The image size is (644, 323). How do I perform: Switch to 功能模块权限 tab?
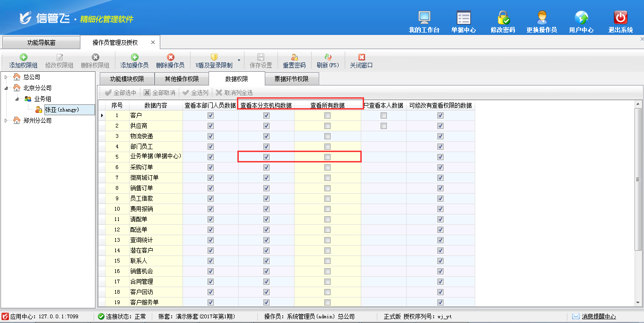click(x=127, y=79)
